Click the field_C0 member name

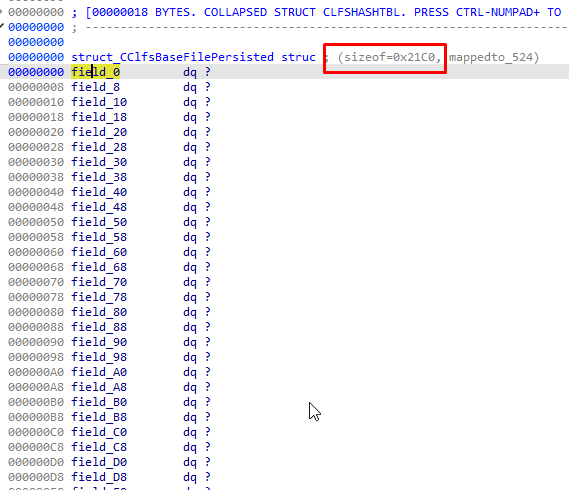coord(99,432)
